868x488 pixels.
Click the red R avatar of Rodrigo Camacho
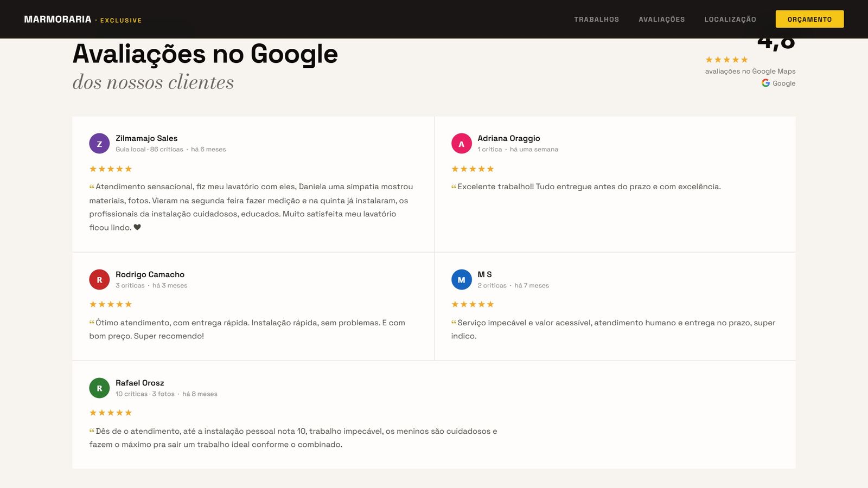[x=99, y=280]
